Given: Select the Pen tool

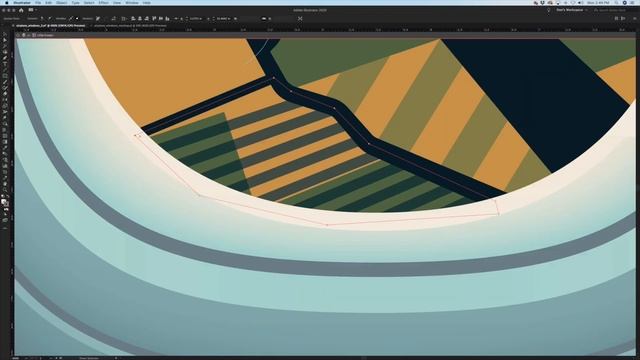Looking at the screenshot, I should [5, 58].
